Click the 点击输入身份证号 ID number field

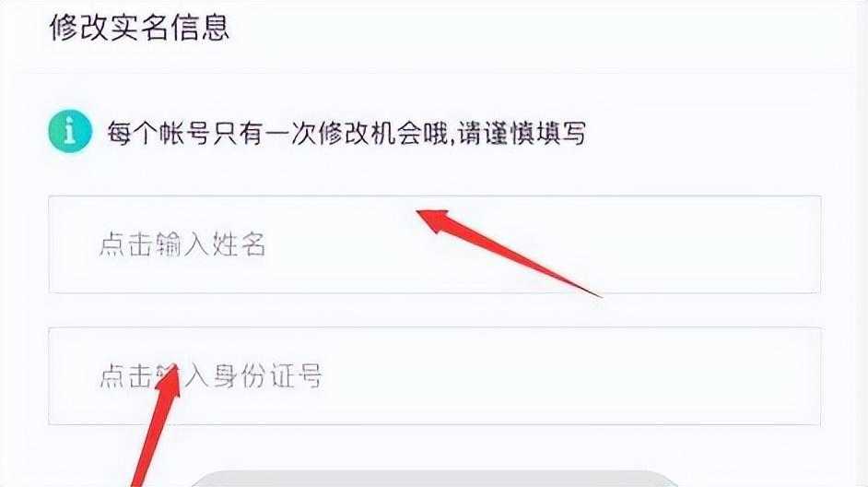[435, 376]
